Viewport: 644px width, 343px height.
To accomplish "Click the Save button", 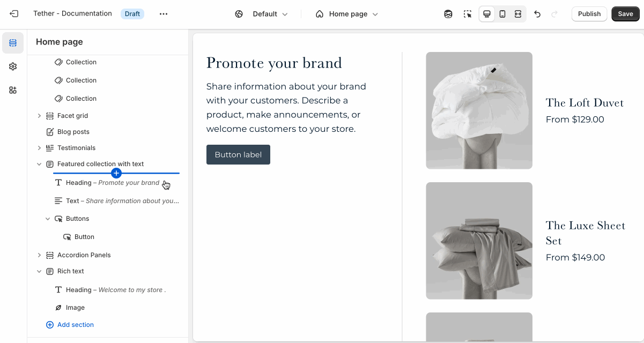I will tap(625, 14).
